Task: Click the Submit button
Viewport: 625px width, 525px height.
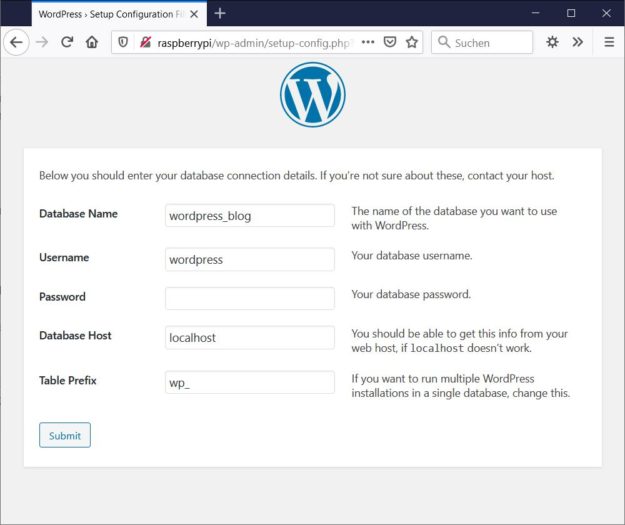Action: [65, 435]
